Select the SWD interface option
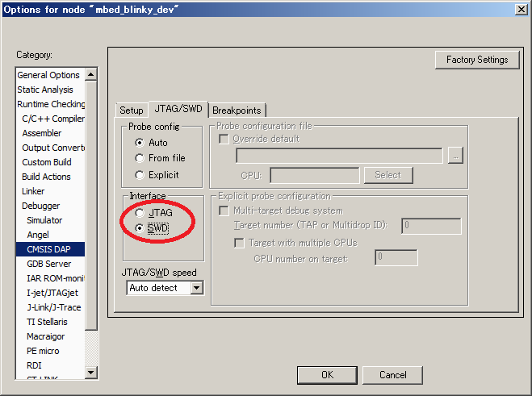 coord(140,229)
